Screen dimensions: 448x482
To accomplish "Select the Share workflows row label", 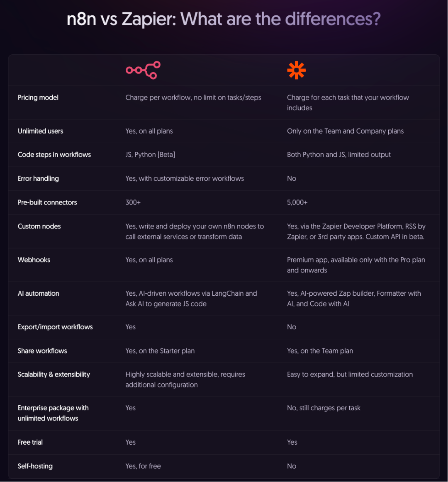I will (x=42, y=351).
